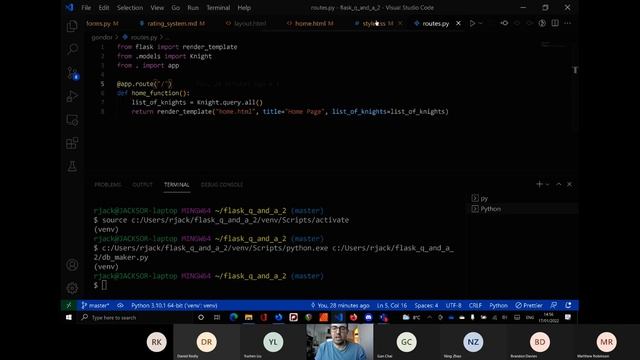The width and height of the screenshot is (640, 360).
Task: Open the Explorer view in activity bar
Action: [72, 26]
